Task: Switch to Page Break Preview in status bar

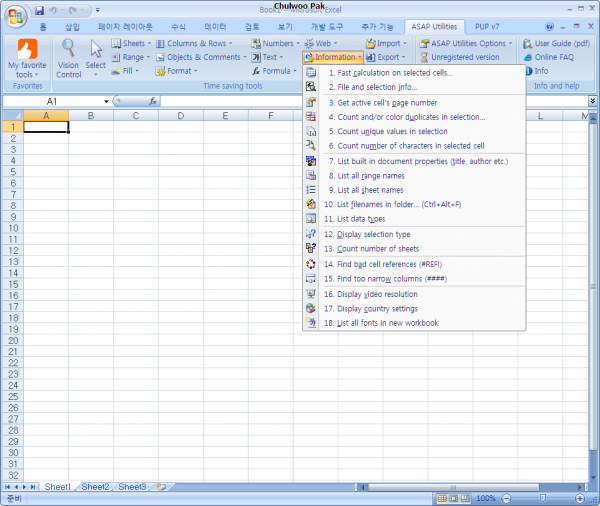Action: pos(465,498)
